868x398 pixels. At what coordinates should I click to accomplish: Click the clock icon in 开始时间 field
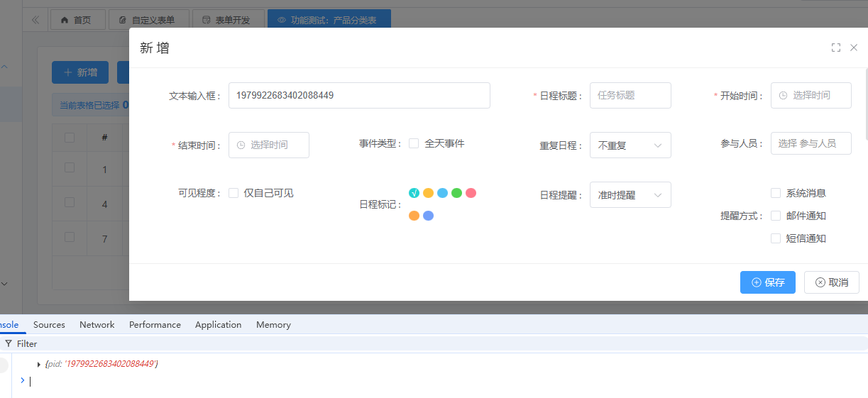click(783, 95)
